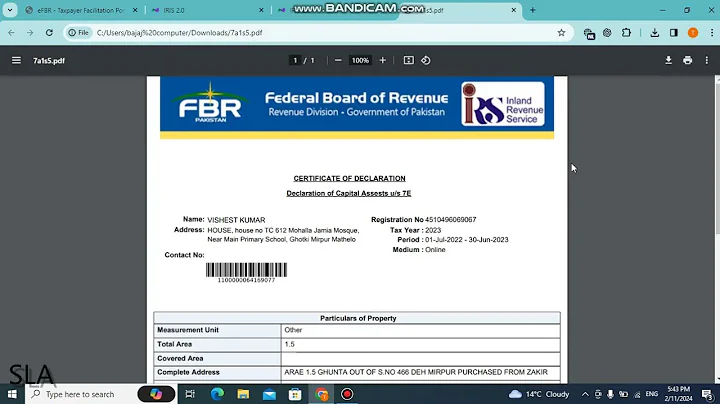Open Chrome downloads icon
Screen dimensions: 720x404
coord(655,33)
